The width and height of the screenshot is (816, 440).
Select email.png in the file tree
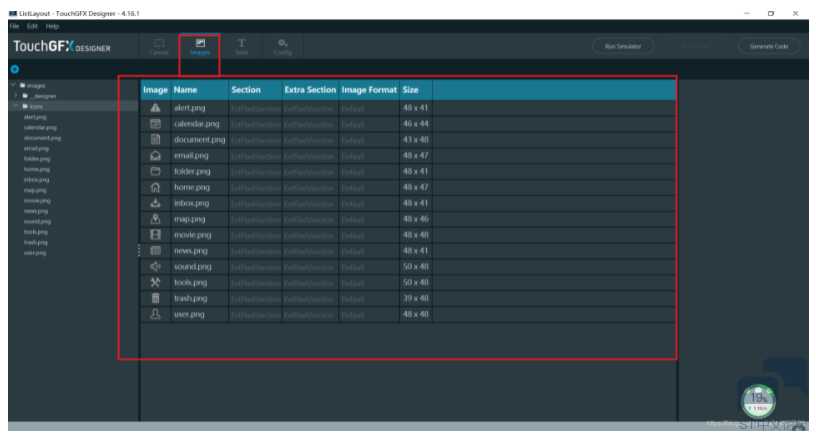coord(36,148)
